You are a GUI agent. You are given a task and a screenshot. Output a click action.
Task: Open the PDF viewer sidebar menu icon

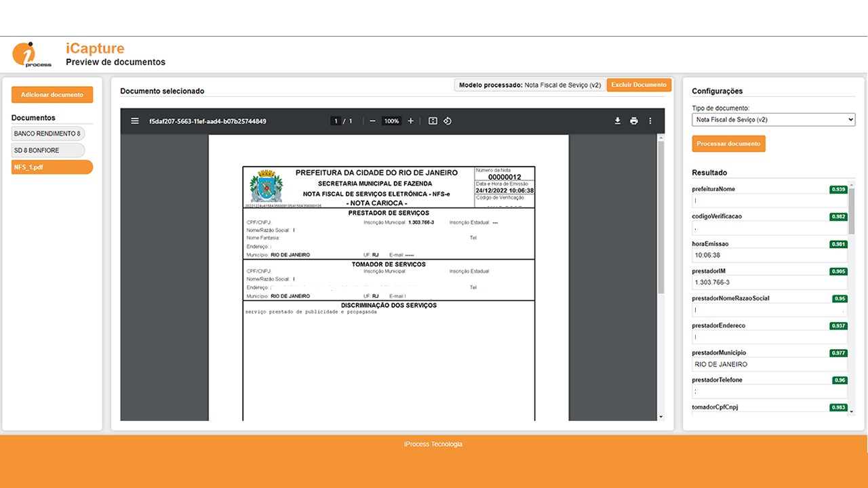[135, 121]
